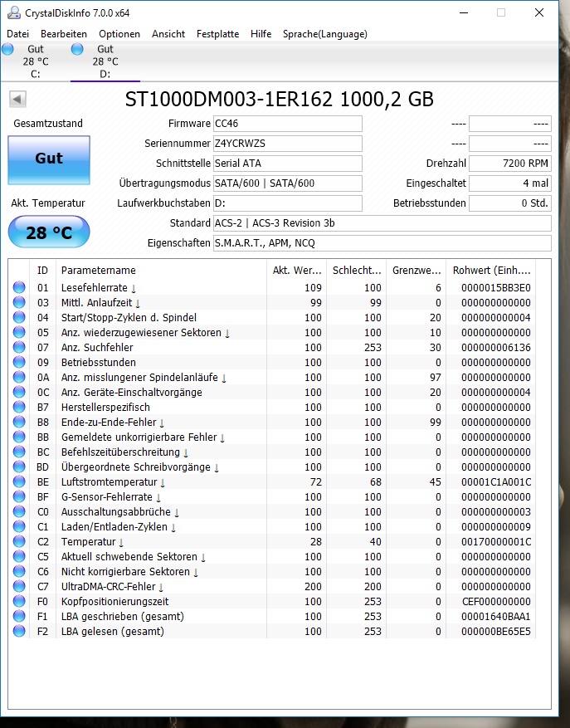Image resolution: width=570 pixels, height=728 pixels.
Task: Click status orb for Ende-zu-Ende-Fehler row
Action: click(x=19, y=422)
